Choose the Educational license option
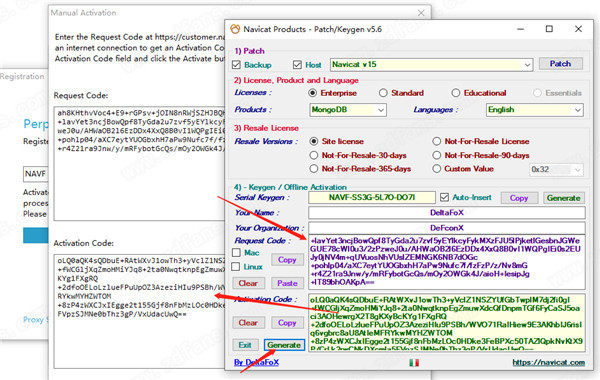600x380 pixels. (x=455, y=93)
